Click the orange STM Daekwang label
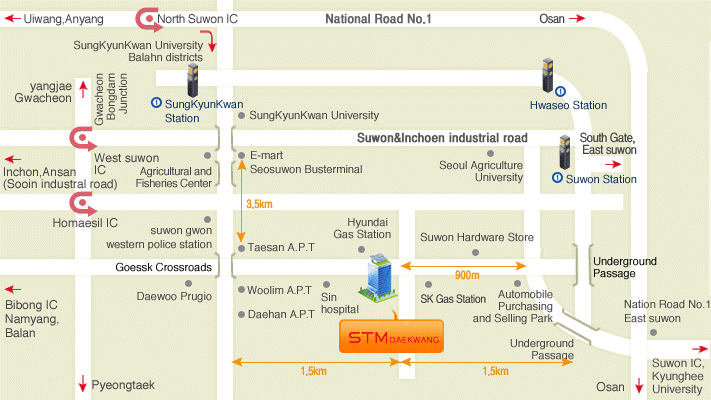 (391, 338)
